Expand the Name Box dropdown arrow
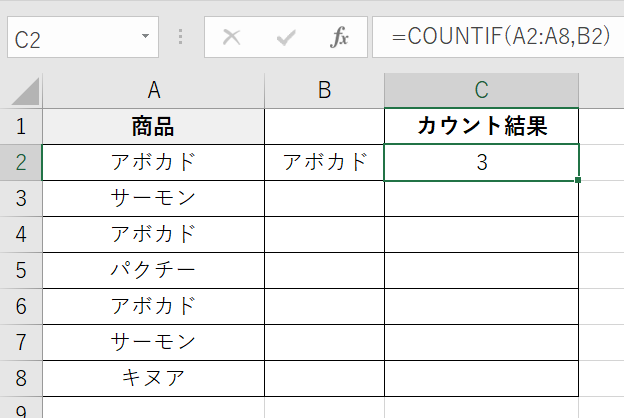The height and width of the screenshot is (418, 624). 146,38
